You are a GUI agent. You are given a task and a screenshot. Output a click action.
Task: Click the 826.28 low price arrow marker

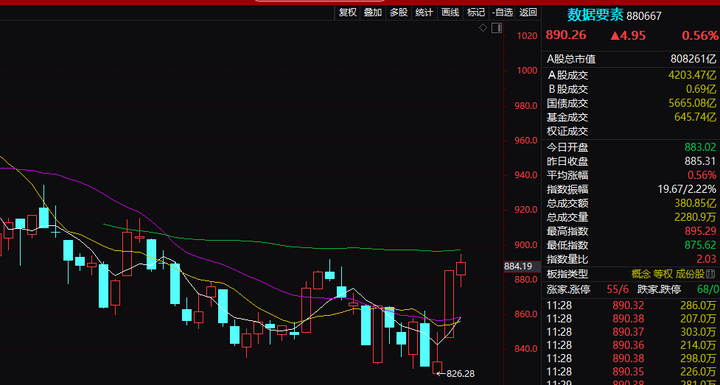pyautogui.click(x=455, y=374)
